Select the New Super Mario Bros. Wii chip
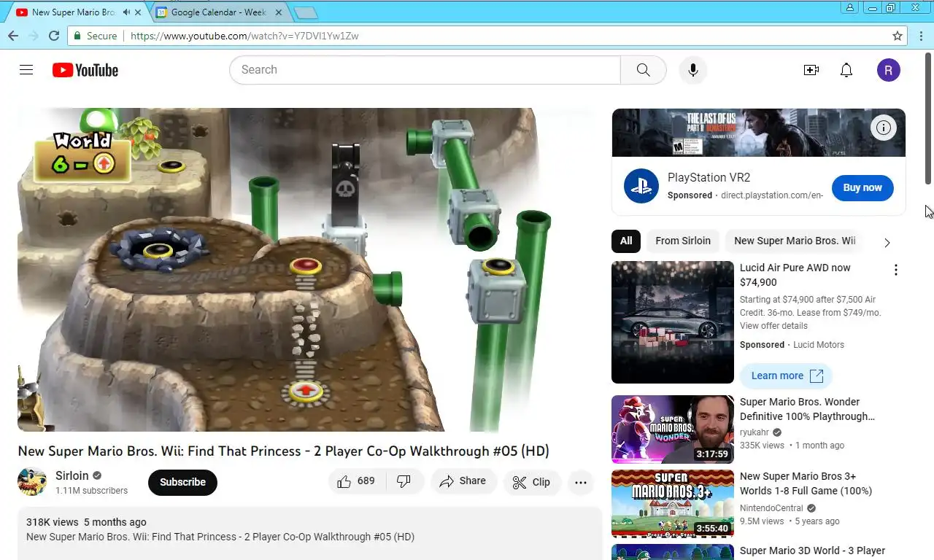Screen dimensions: 934x560 click(795, 241)
